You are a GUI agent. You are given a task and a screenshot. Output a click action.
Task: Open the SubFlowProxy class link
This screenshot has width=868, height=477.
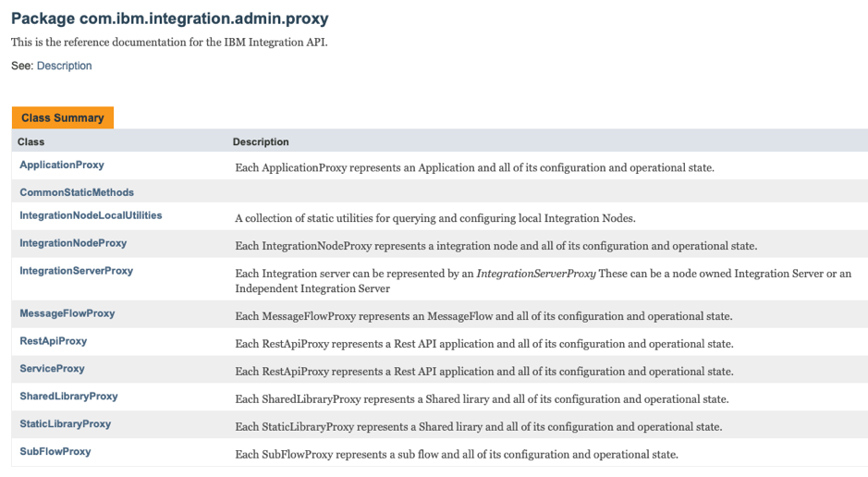pos(55,452)
